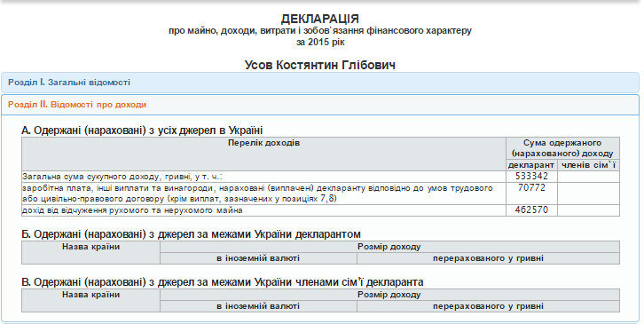Viewport: 644px width, 324px height.
Task: Click the 'заробітна плата, інші виплати' row text
Action: point(257,194)
